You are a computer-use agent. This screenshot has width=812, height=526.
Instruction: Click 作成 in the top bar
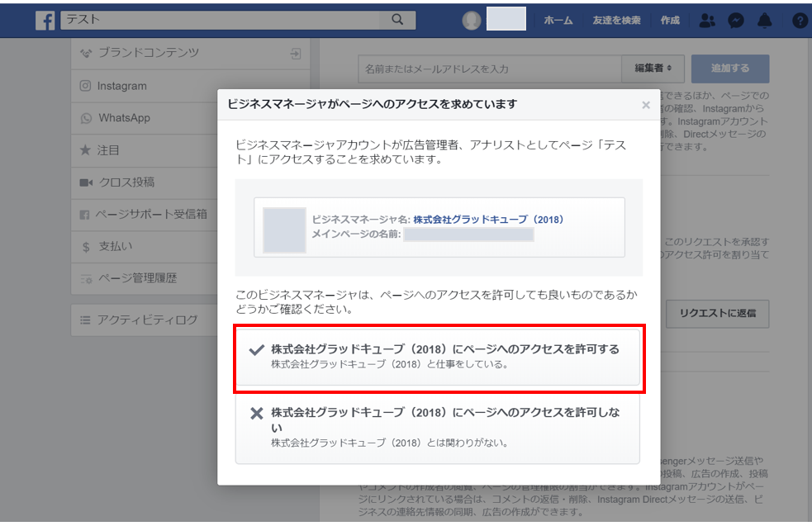(670, 20)
